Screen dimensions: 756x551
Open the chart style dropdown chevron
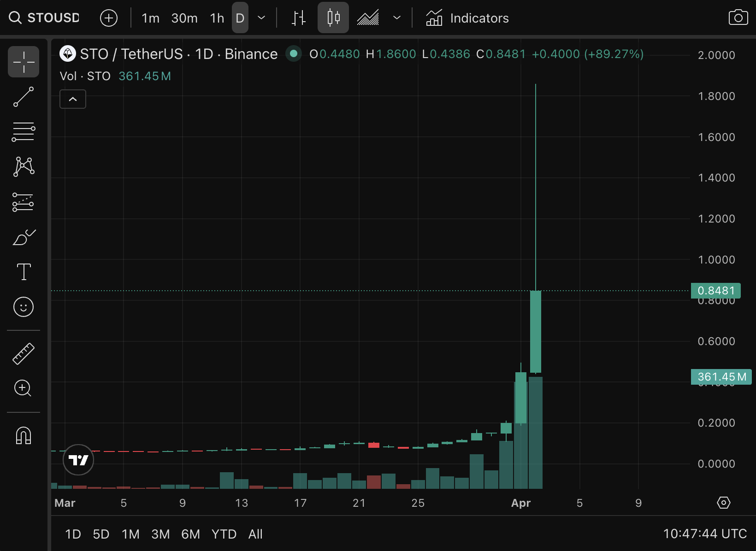[x=396, y=18]
